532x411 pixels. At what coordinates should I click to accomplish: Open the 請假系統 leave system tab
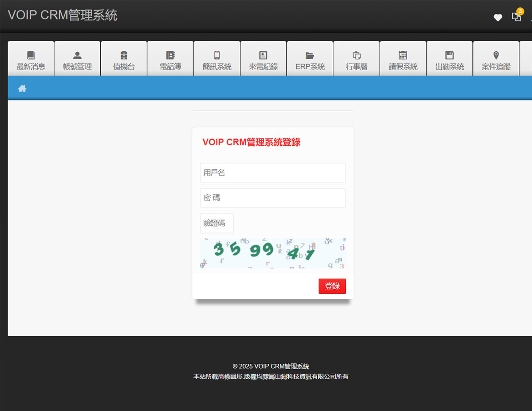click(x=403, y=60)
